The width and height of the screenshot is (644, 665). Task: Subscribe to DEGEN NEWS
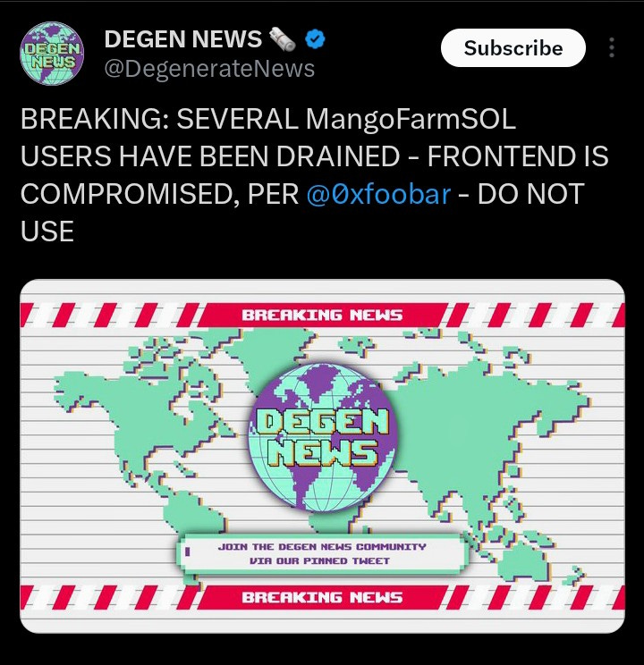pos(513,48)
